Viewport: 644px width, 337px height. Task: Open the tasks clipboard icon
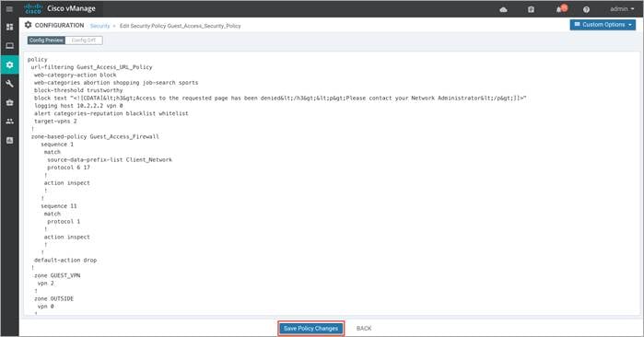pos(531,9)
